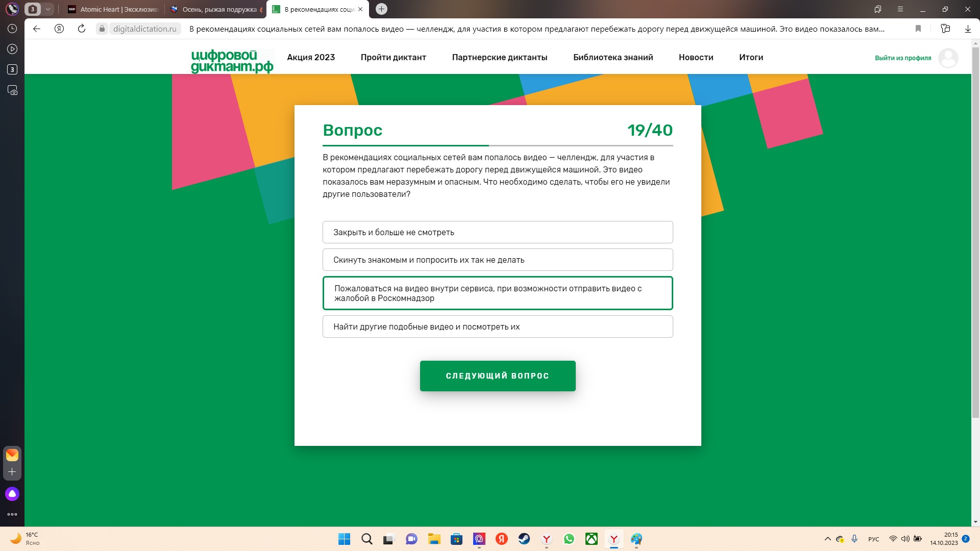Screen dimensions: 980x551
Task: Open 'Библиотека знаний' menu item
Action: pyautogui.click(x=613, y=57)
